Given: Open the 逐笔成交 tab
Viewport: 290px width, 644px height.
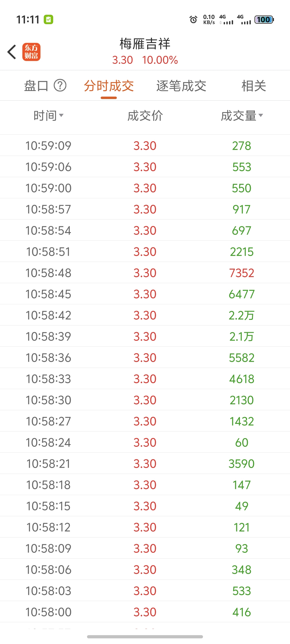Looking at the screenshot, I should 181,86.
